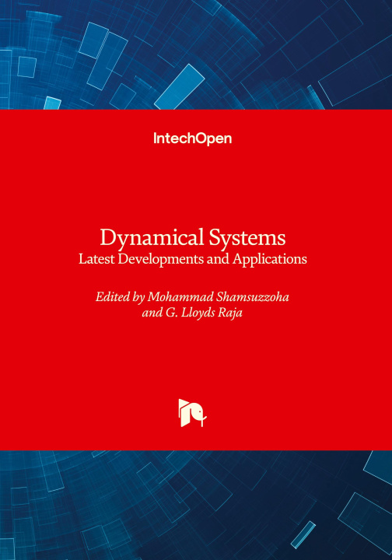Click the subtitle 'Latest Developments and Applications'
The width and height of the screenshot is (392, 560).
pos(193,259)
